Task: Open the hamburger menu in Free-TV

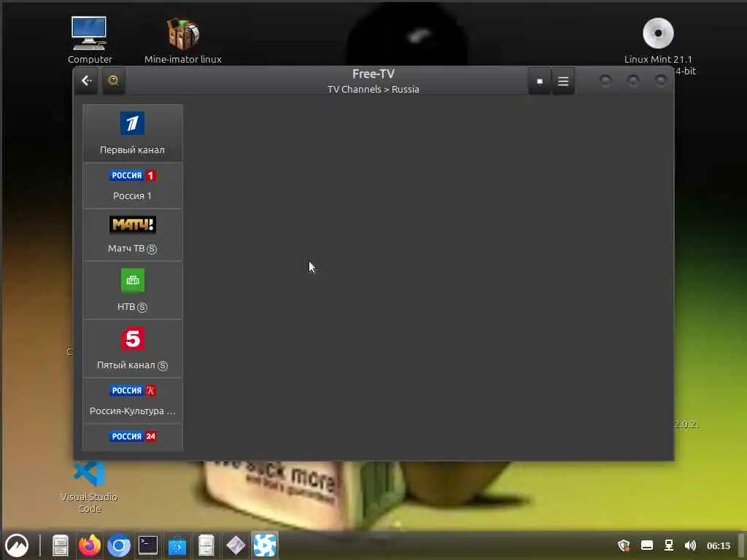Action: point(563,82)
